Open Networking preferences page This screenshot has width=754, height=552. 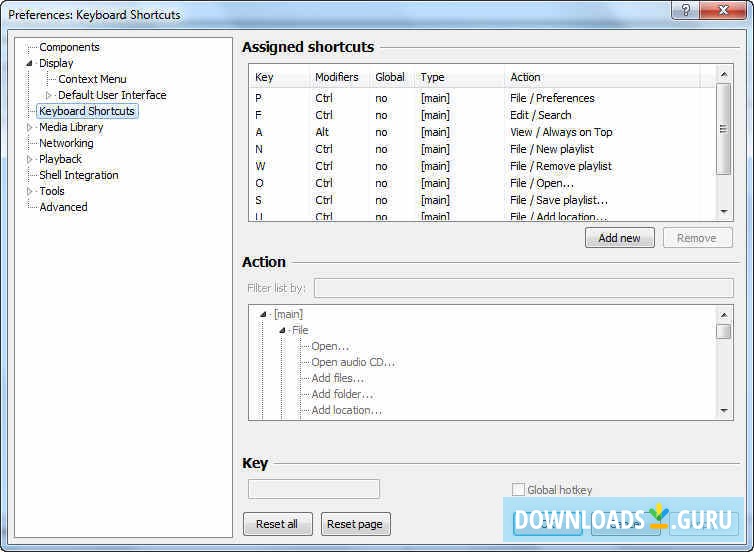click(66, 143)
